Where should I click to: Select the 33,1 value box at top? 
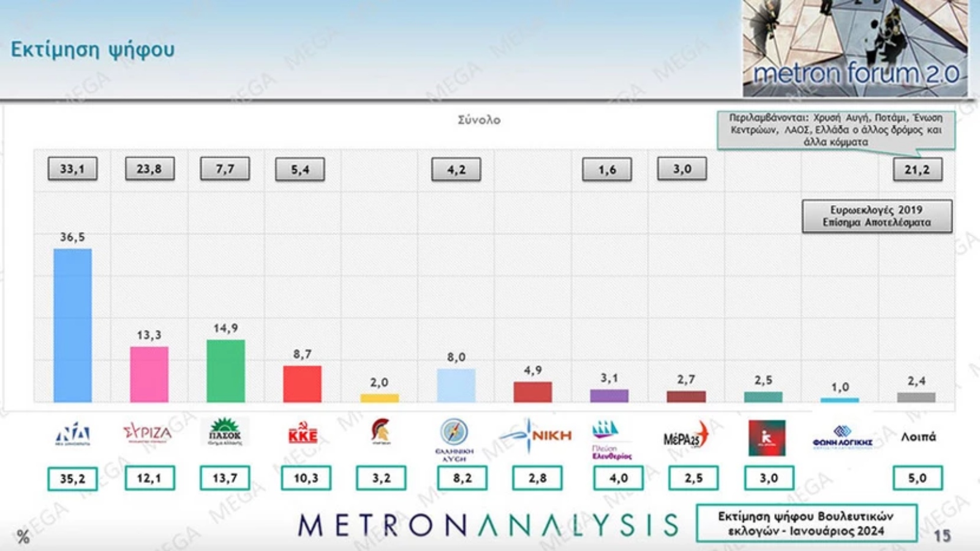click(72, 169)
